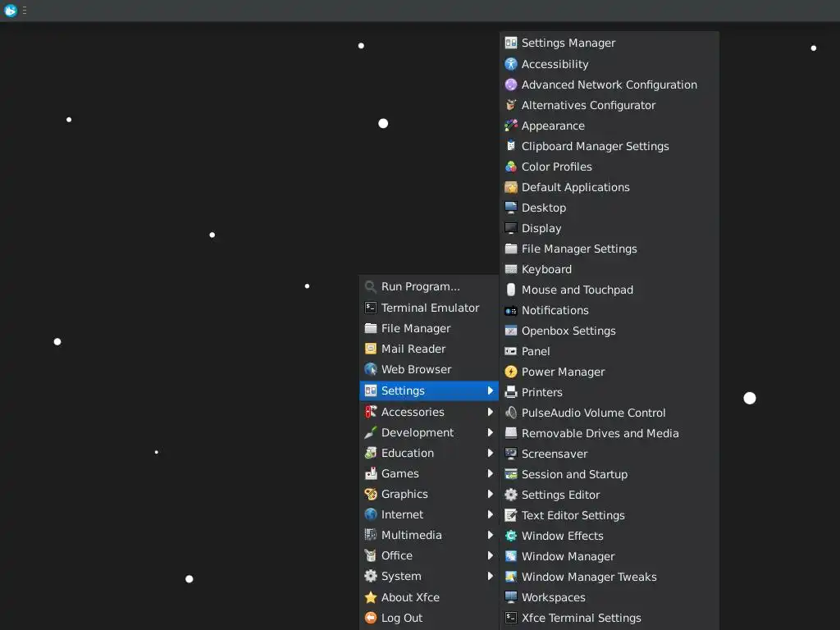Open File Manager from the menu

(428, 328)
